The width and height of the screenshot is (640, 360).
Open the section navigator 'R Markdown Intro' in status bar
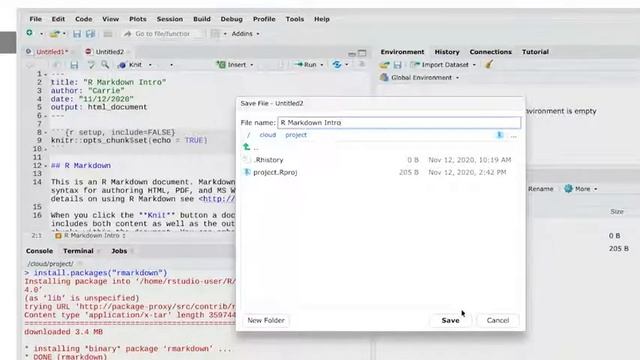point(90,236)
